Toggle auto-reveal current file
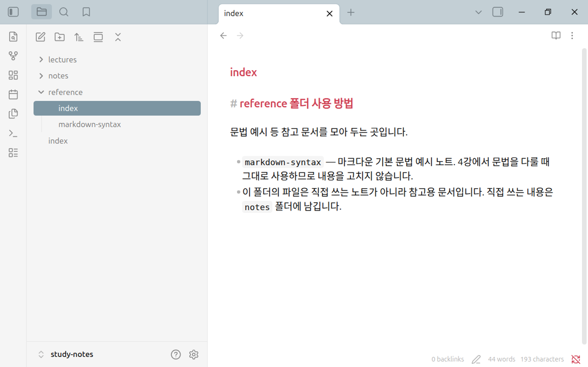 click(x=98, y=37)
